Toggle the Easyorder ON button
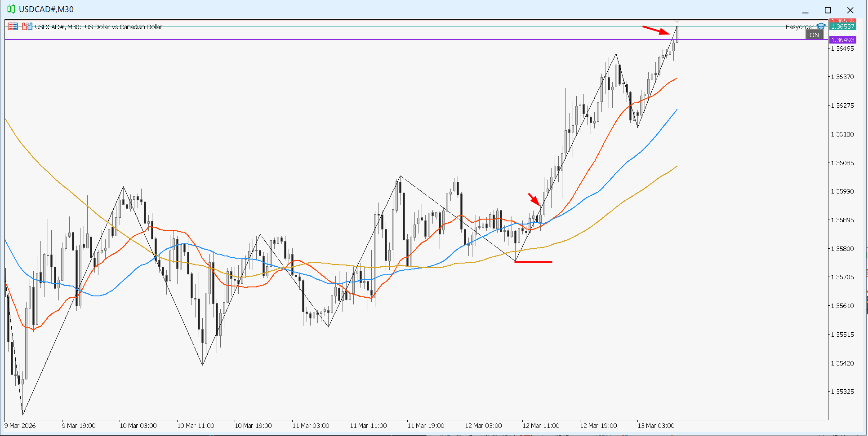The image size is (868, 436). 814,35
